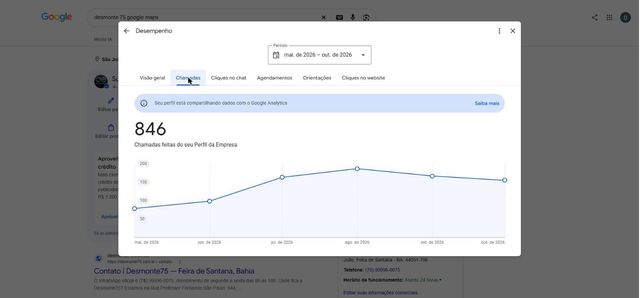
Task: Click the share icon in Google header
Action: click(594, 17)
